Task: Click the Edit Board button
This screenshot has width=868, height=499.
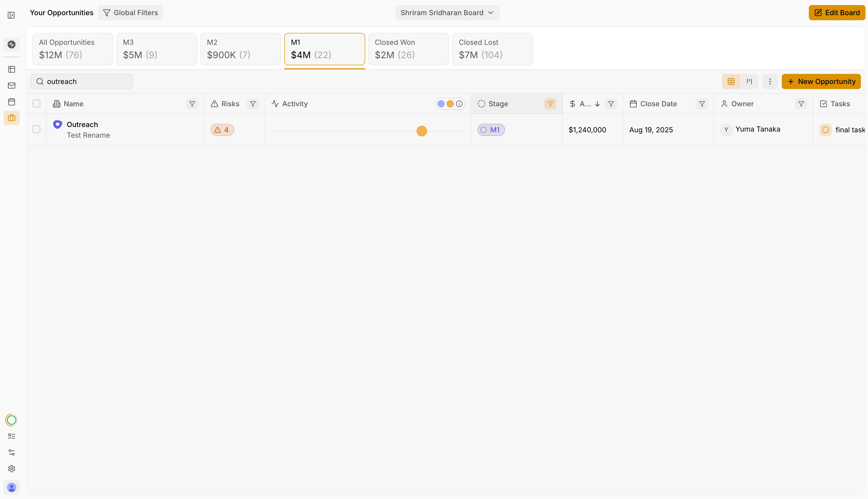Action: point(837,13)
